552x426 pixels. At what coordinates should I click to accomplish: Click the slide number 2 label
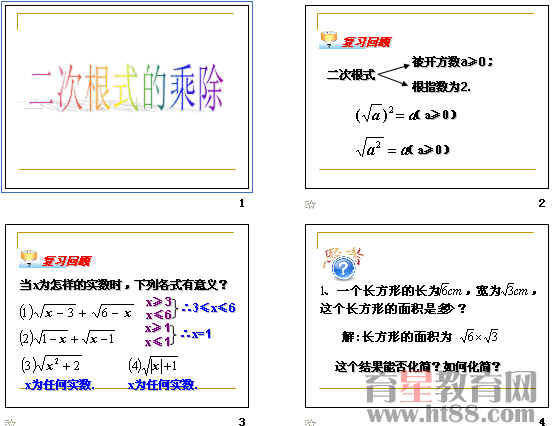point(542,203)
